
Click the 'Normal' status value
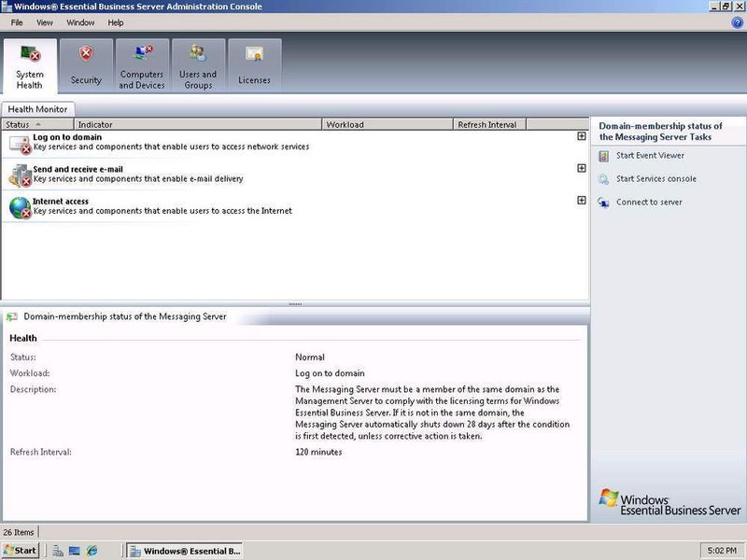click(x=310, y=357)
